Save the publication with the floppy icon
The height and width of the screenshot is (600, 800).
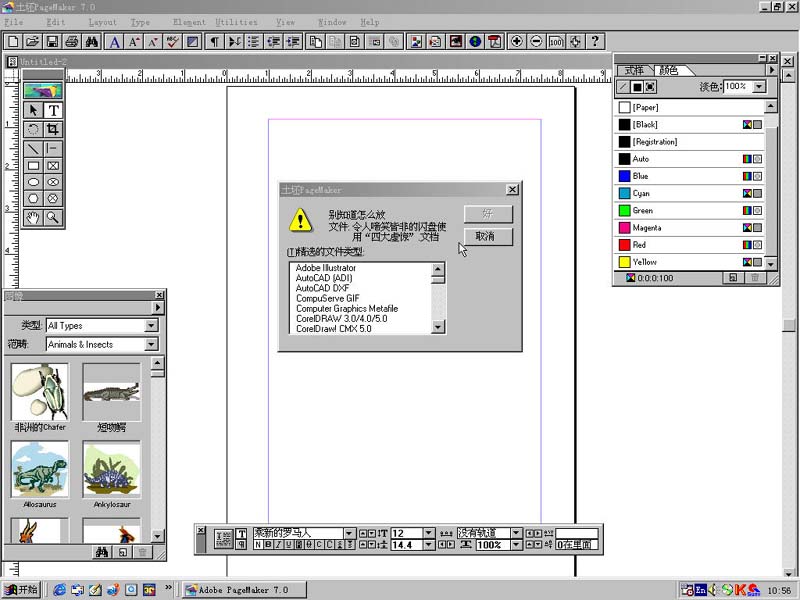pos(52,41)
